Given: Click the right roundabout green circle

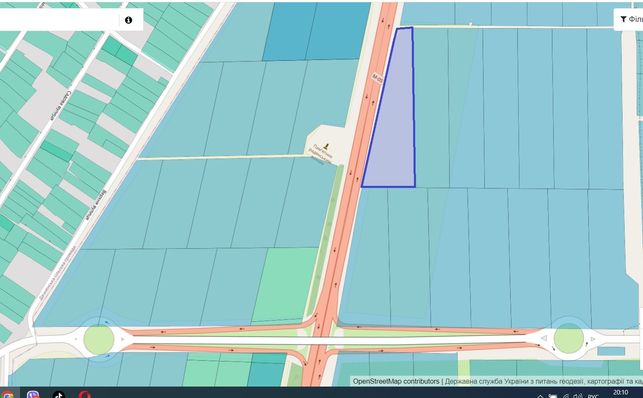Looking at the screenshot, I should click(x=569, y=339).
